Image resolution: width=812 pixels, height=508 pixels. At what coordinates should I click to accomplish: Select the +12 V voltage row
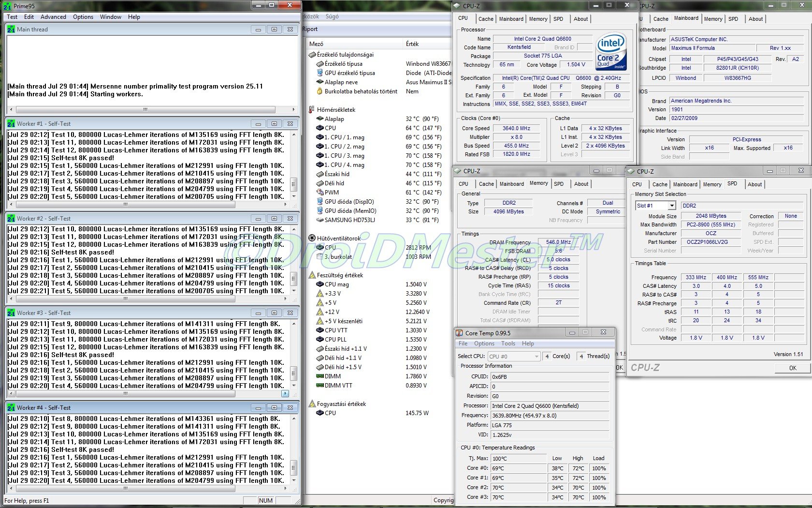tap(379, 312)
